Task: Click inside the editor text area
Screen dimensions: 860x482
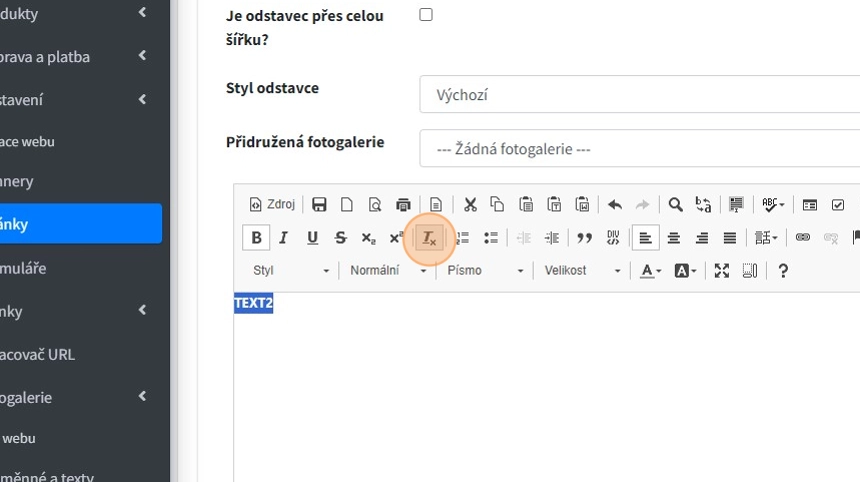Action: tap(540, 390)
